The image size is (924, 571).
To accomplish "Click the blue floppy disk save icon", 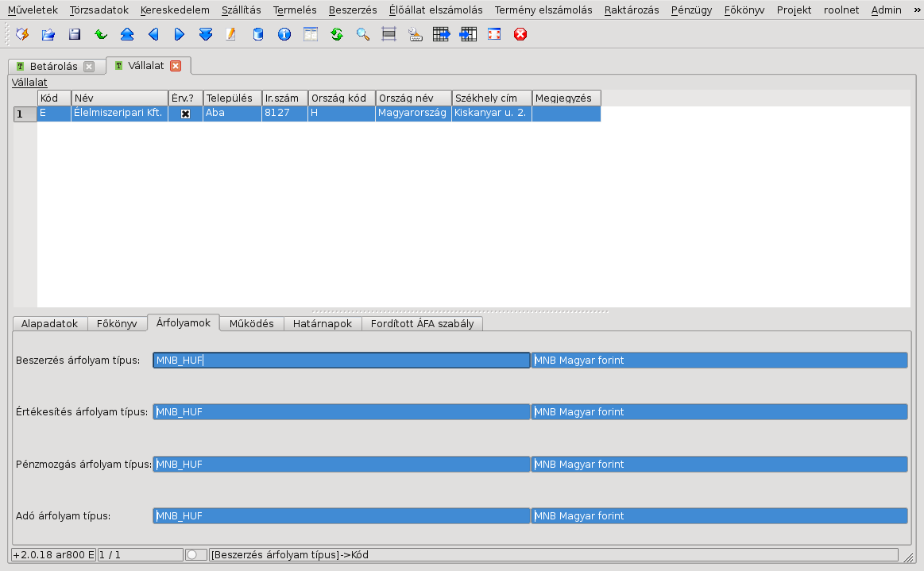I will click(75, 34).
